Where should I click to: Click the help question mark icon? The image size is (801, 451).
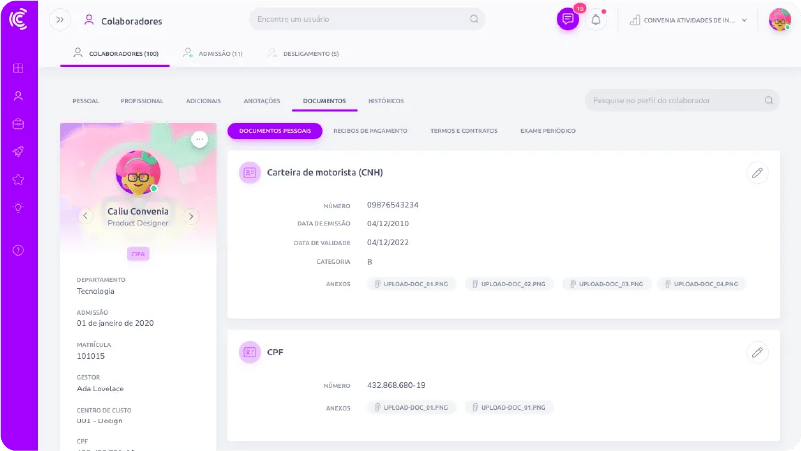pos(18,250)
